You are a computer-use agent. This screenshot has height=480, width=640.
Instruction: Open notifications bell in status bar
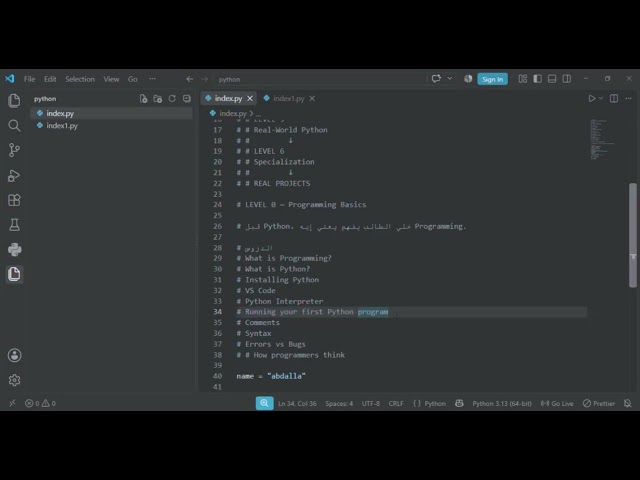(x=628, y=403)
